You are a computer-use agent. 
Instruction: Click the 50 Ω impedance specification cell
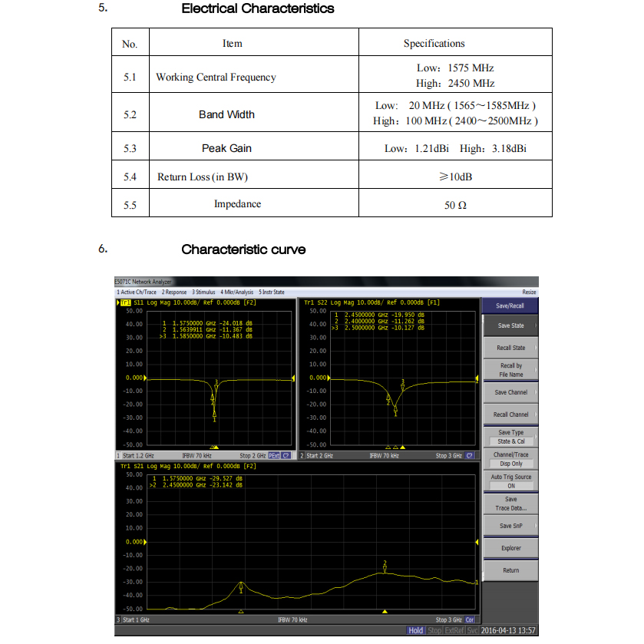coord(455,203)
